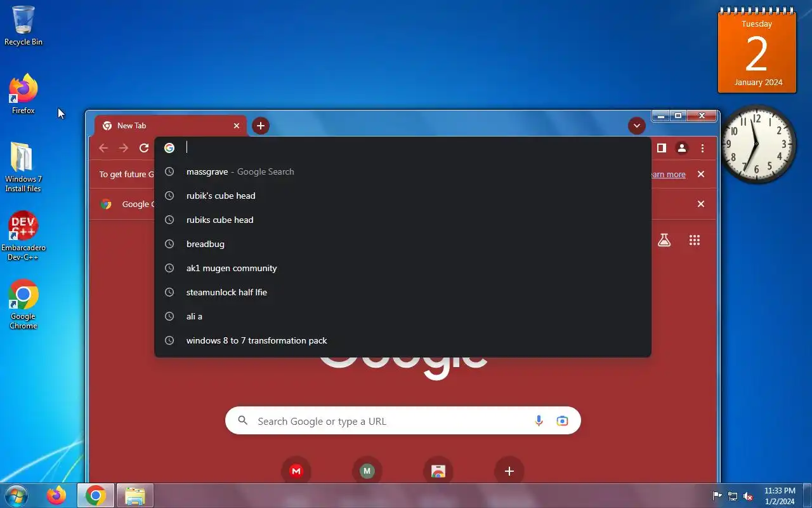Select massgrave Google Search suggestion
The image size is (812, 508).
tap(403, 171)
